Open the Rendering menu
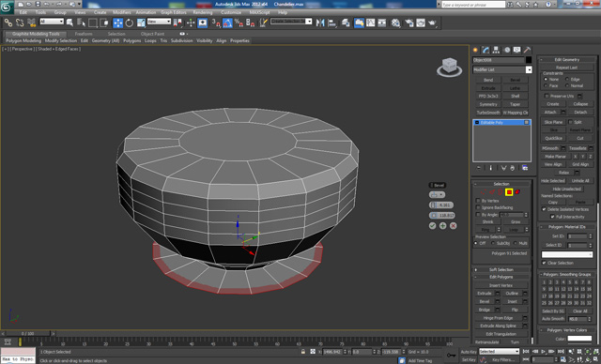This screenshot has width=601, height=364. [x=203, y=12]
